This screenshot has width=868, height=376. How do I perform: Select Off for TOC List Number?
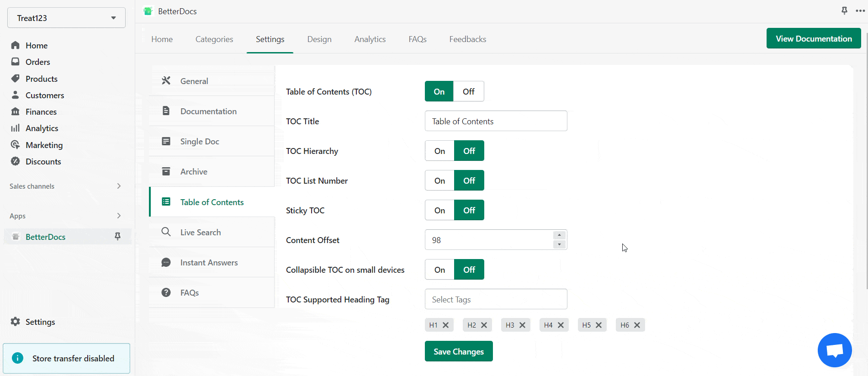coord(469,180)
